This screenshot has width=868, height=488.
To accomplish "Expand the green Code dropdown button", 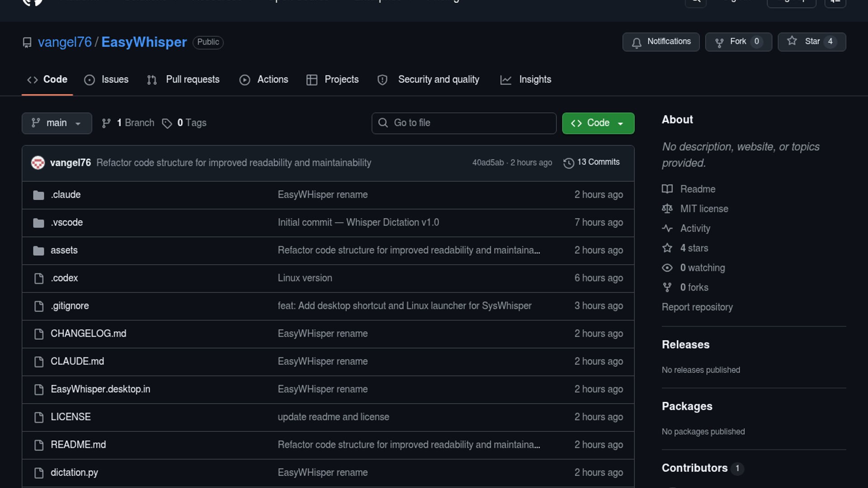I will tap(598, 123).
